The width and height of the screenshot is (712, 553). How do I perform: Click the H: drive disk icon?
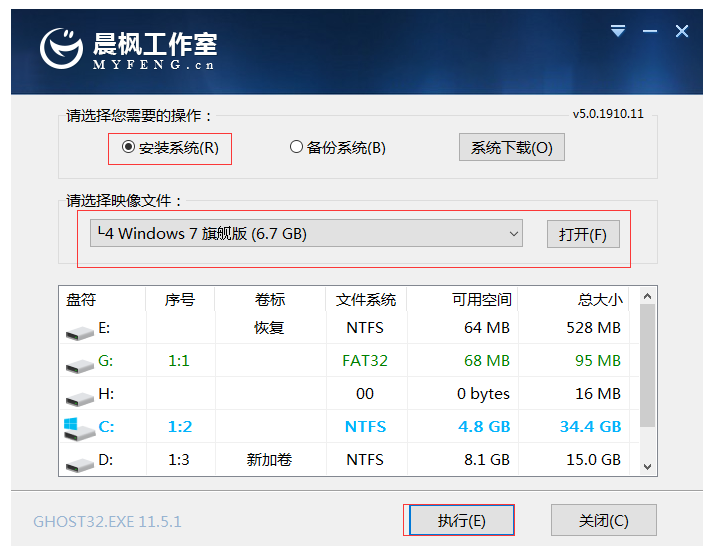click(x=79, y=395)
